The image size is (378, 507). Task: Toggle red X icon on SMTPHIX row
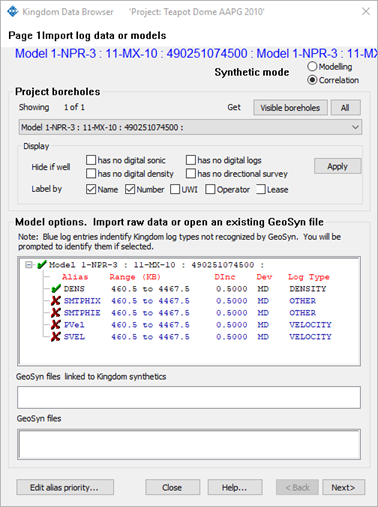[x=56, y=301]
